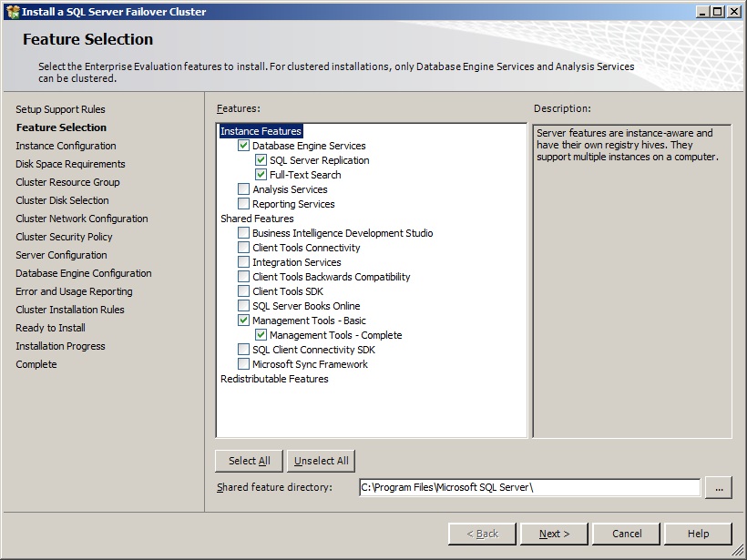Click the Shared feature directory text field
The image size is (747, 560).
pos(529,488)
